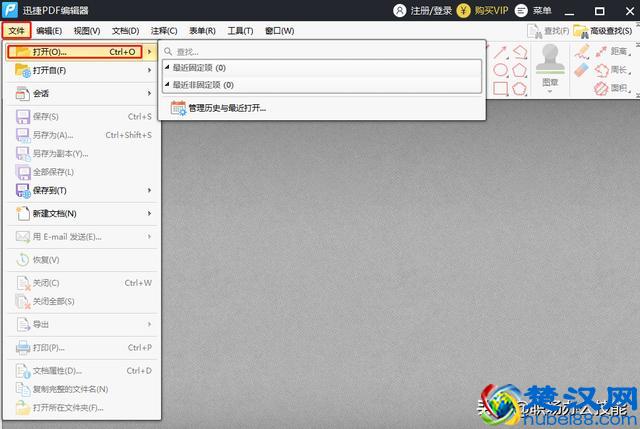This screenshot has height=429, width=640.
Task: Click the 另存为(A) icon in File menu
Action: click(23, 135)
